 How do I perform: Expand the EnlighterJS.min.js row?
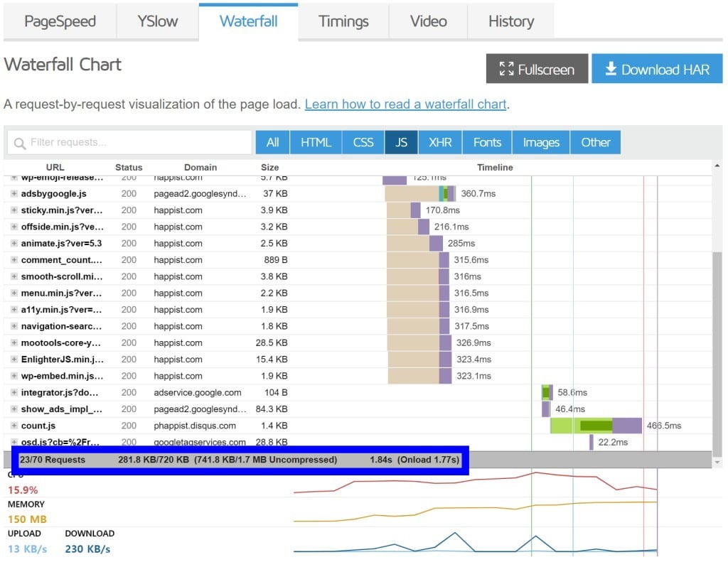pyautogui.click(x=14, y=360)
